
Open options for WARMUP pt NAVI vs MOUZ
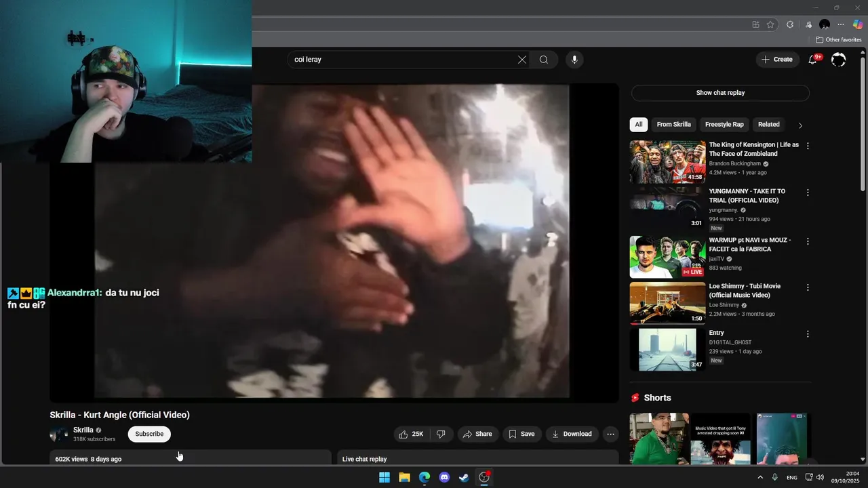[808, 241]
